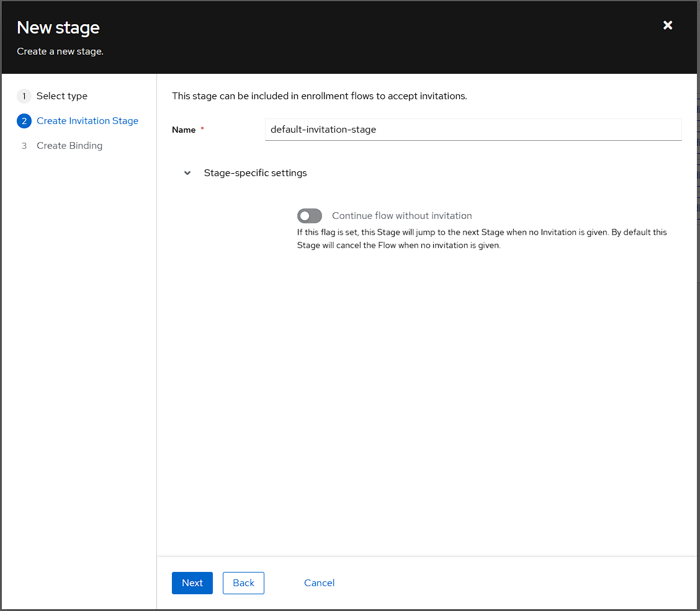Viewport: 700px width, 611px height.
Task: Focus the Name input field
Action: pos(473,130)
